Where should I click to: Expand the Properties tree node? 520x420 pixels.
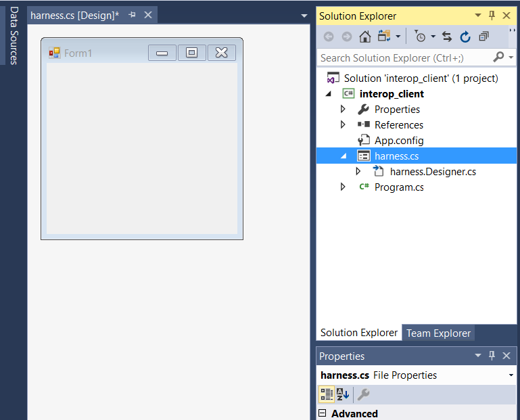[344, 109]
